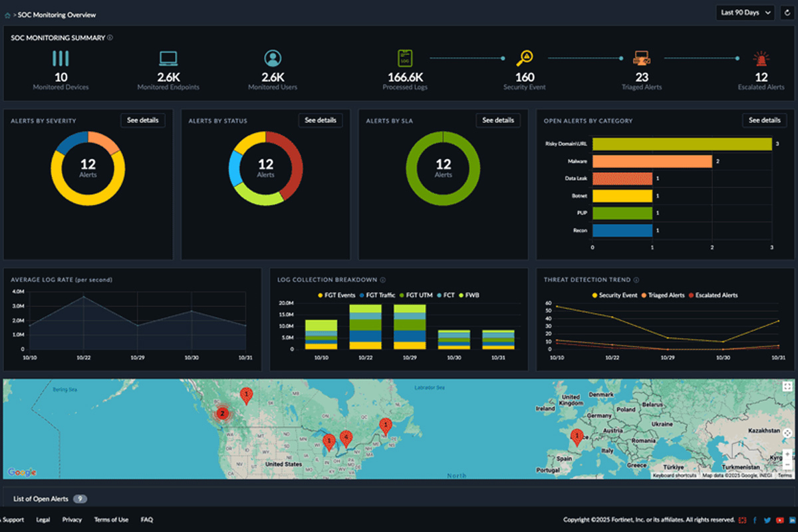
Task: Refresh the dashboard with the reload icon
Action: (x=787, y=12)
